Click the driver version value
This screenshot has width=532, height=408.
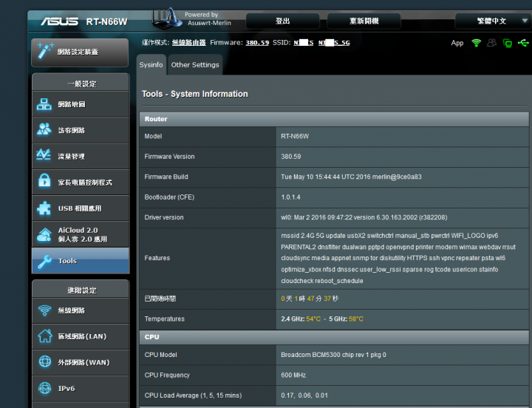click(x=364, y=217)
